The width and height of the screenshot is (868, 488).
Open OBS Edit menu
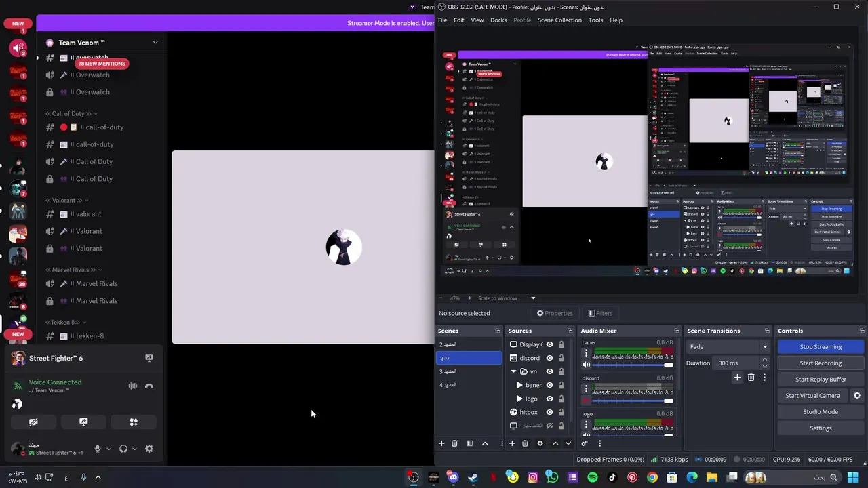pos(459,20)
